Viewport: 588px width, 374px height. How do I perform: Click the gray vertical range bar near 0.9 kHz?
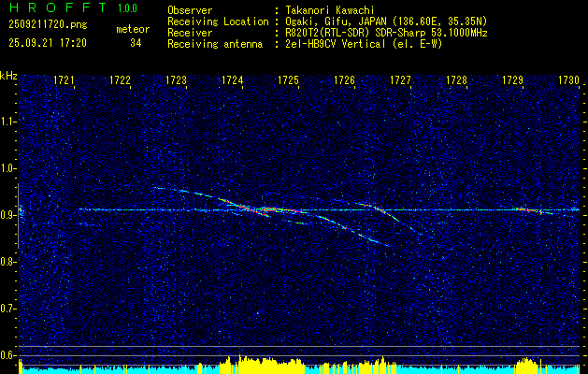pyautogui.click(x=18, y=216)
